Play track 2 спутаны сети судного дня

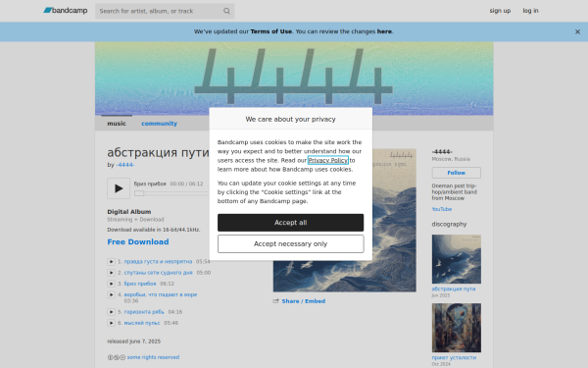coord(111,273)
